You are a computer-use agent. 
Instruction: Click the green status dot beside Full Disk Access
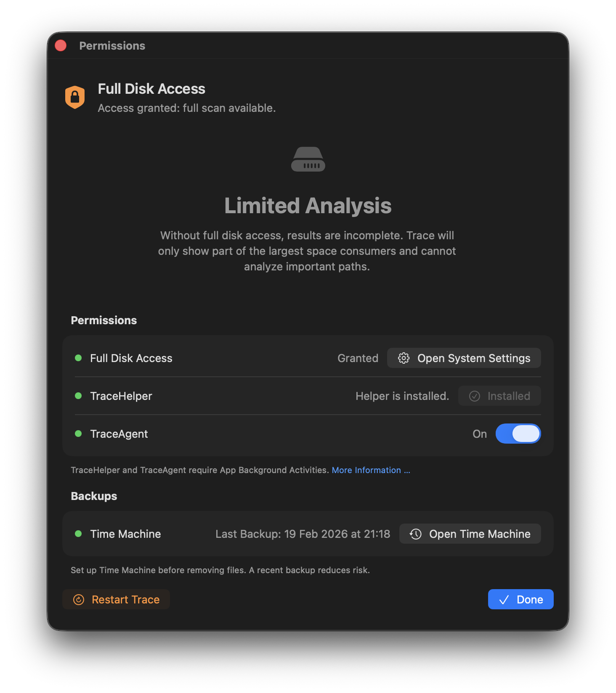coord(78,358)
